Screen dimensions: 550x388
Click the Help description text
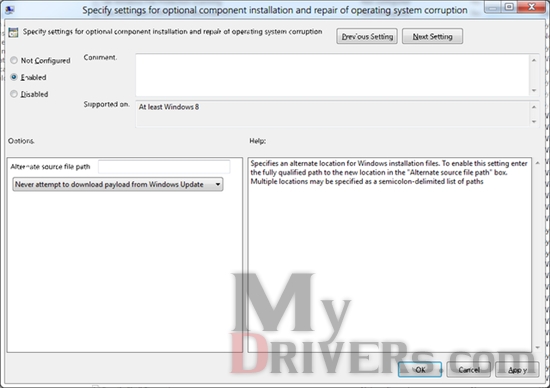pyautogui.click(x=389, y=172)
